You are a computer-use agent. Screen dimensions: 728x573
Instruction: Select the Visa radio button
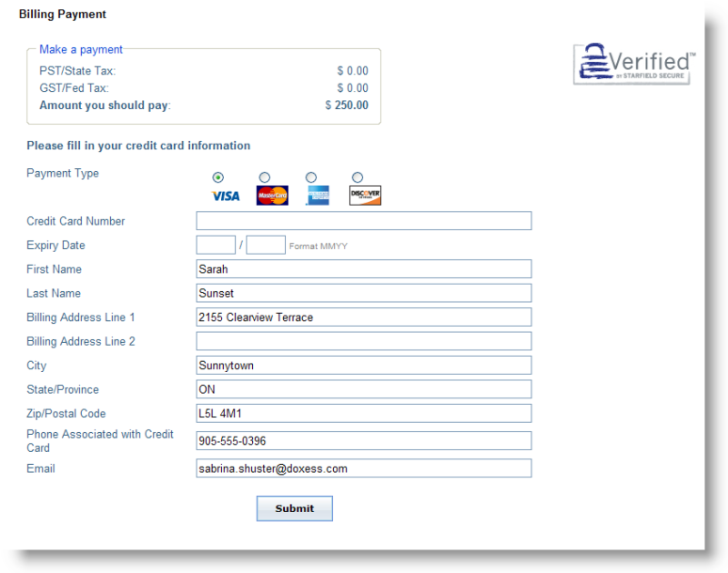217,177
